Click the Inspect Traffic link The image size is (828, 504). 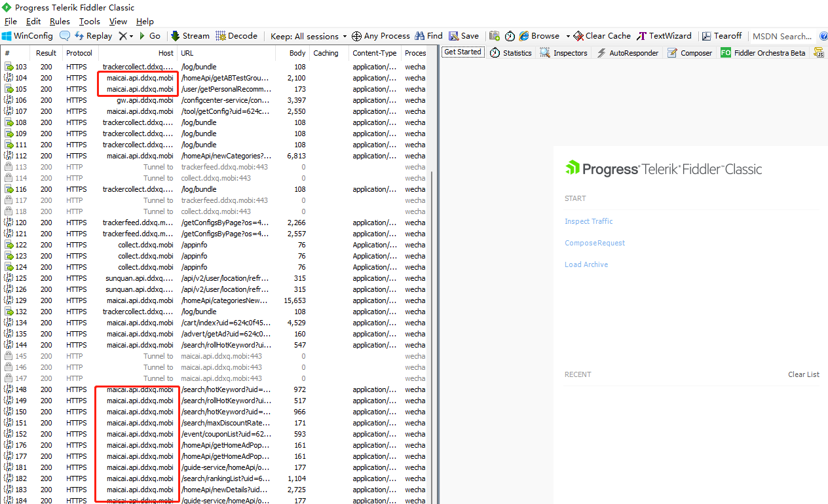[x=589, y=221]
